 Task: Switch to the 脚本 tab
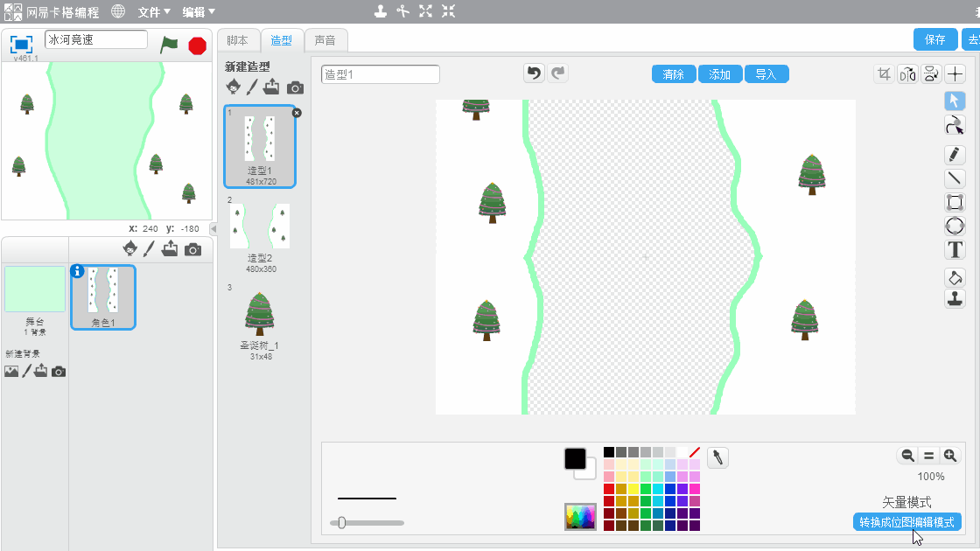(x=237, y=40)
